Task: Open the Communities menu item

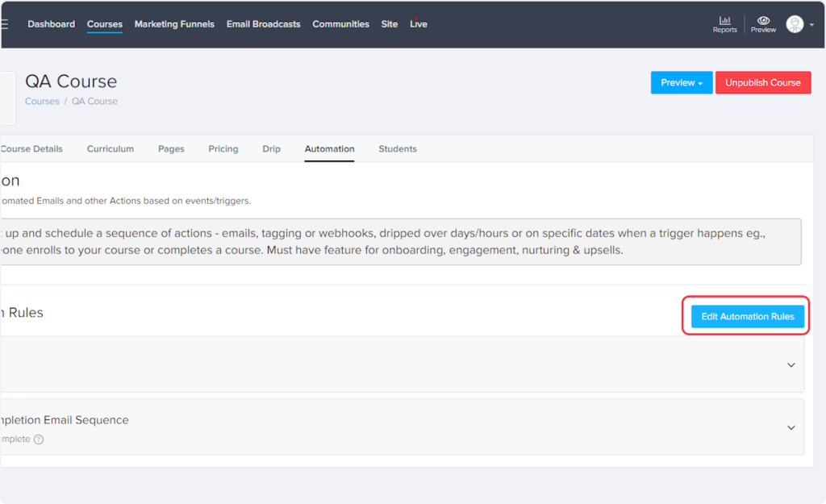Action: coord(340,24)
